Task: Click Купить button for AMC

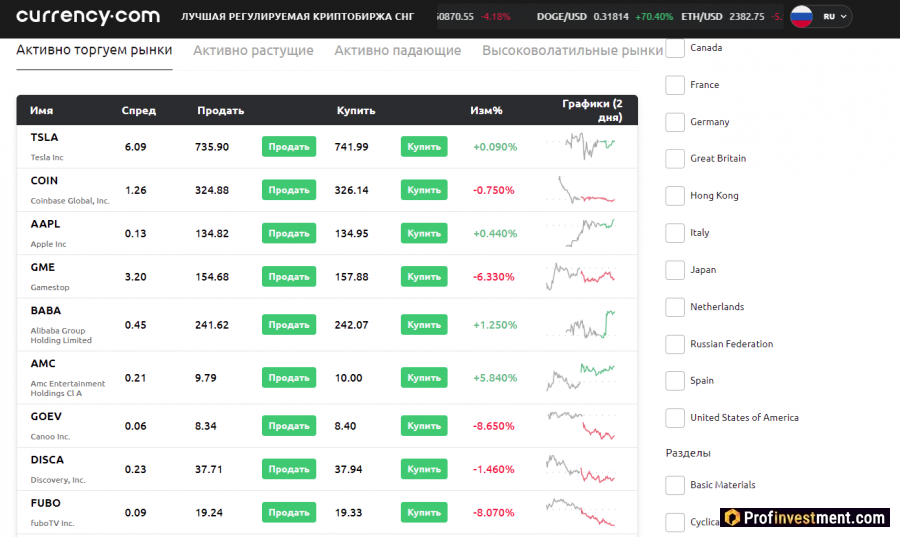Action: click(x=424, y=378)
